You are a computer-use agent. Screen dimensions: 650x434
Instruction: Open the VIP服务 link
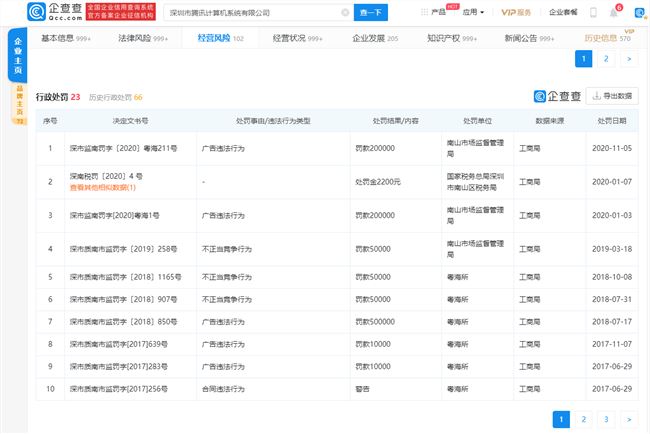516,12
